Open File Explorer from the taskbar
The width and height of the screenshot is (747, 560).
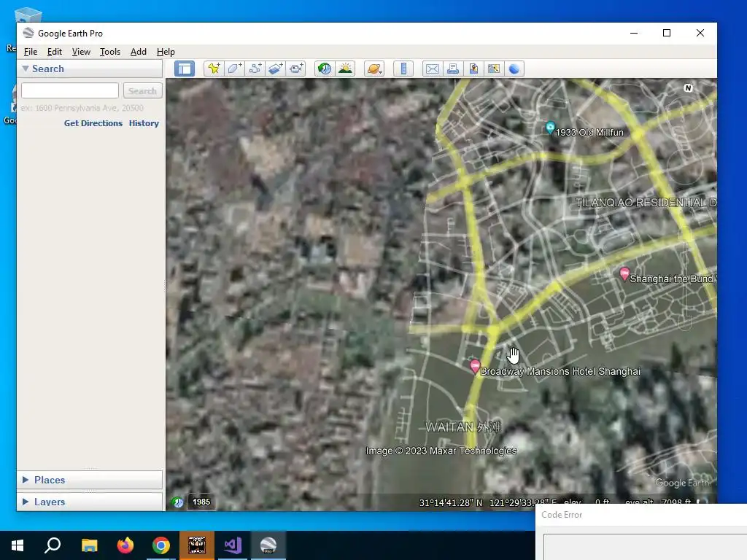tap(89, 545)
